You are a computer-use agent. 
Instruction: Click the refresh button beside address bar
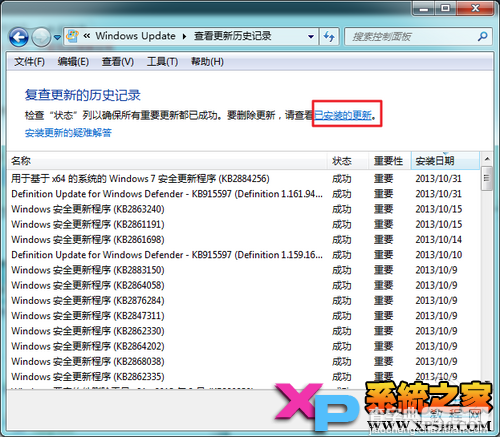tap(329, 36)
